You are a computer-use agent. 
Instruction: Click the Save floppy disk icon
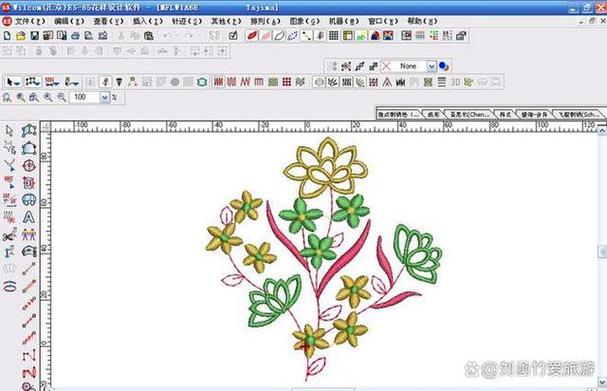coord(34,36)
